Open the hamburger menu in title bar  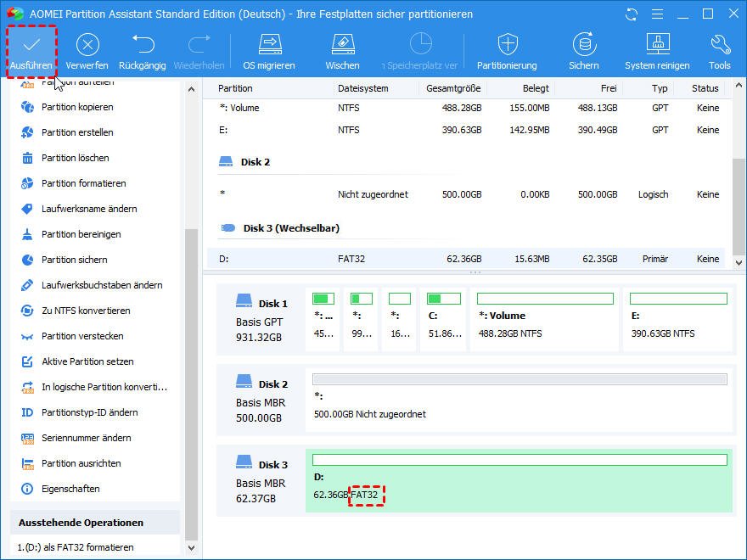656,14
